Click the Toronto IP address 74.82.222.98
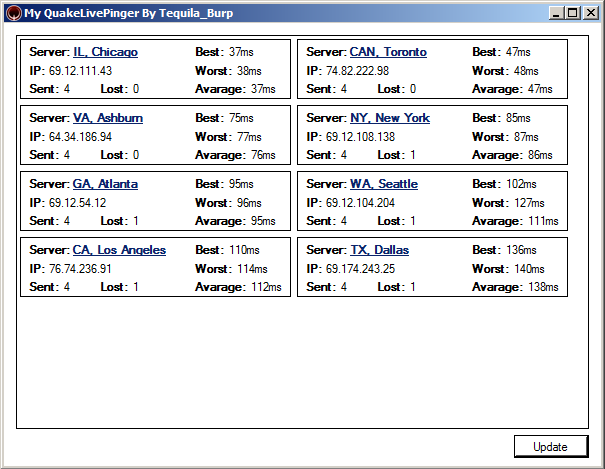Viewport: 605px width, 469px height. pos(357,71)
